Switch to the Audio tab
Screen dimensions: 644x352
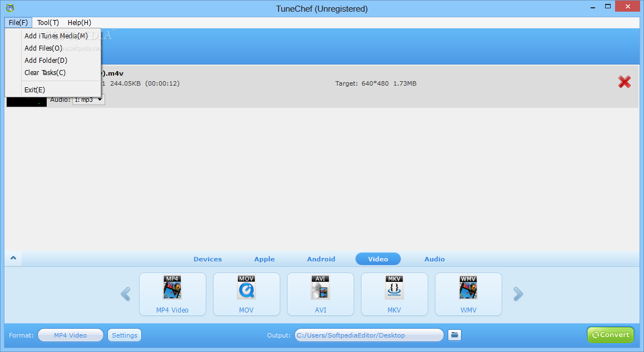point(434,259)
